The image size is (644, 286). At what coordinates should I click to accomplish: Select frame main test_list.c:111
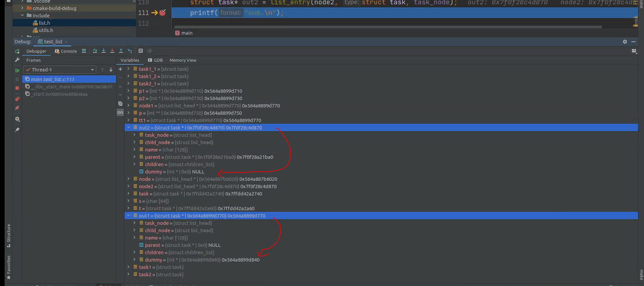coord(69,79)
